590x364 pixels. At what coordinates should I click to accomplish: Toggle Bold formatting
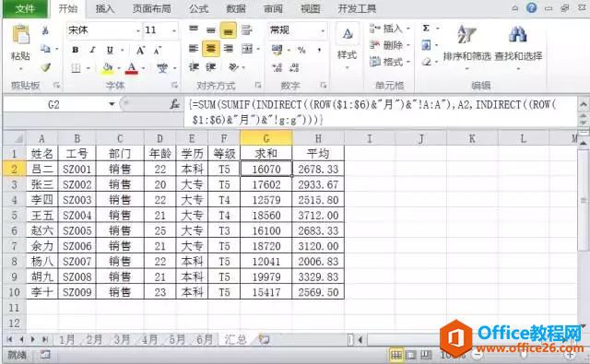tap(76, 50)
